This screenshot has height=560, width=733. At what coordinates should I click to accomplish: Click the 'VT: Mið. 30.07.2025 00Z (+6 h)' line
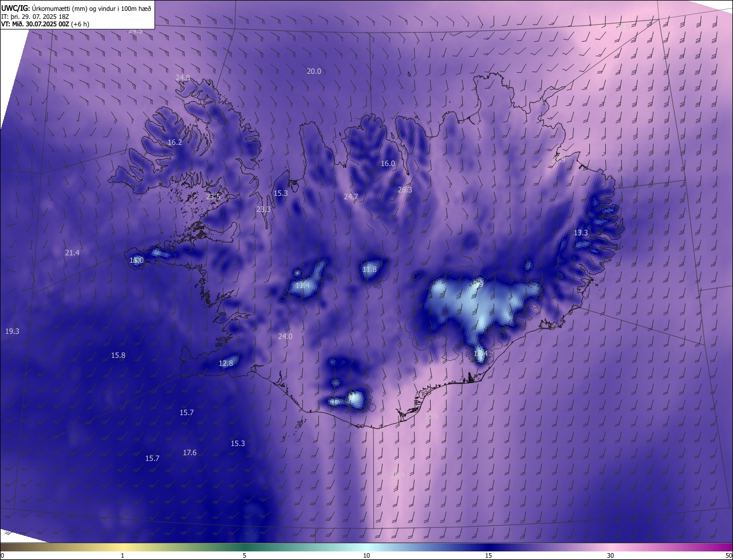(45, 24)
